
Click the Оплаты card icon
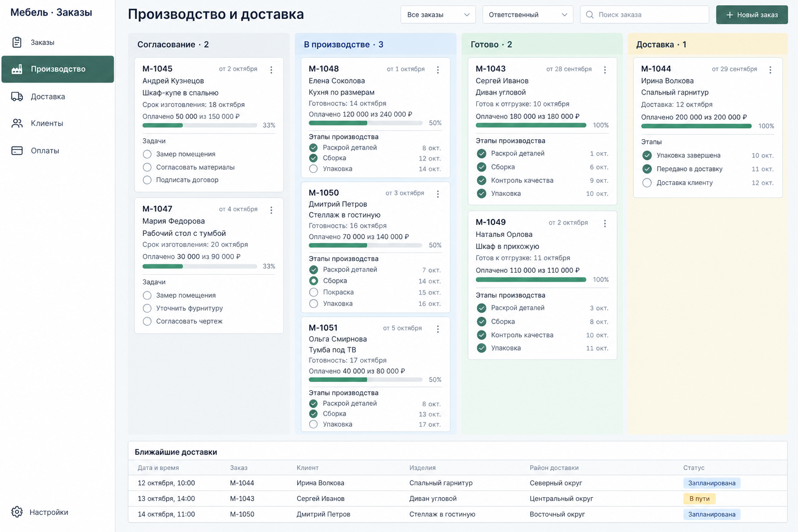17,151
